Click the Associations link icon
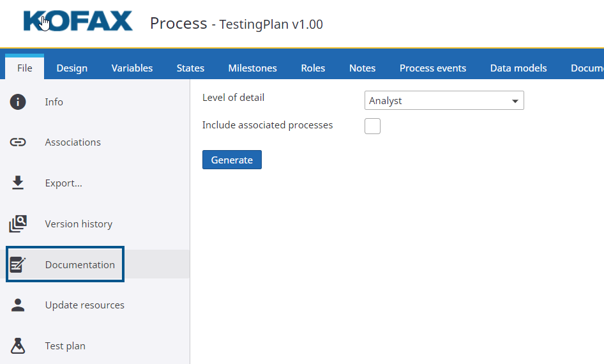The height and width of the screenshot is (364, 604). click(x=18, y=142)
